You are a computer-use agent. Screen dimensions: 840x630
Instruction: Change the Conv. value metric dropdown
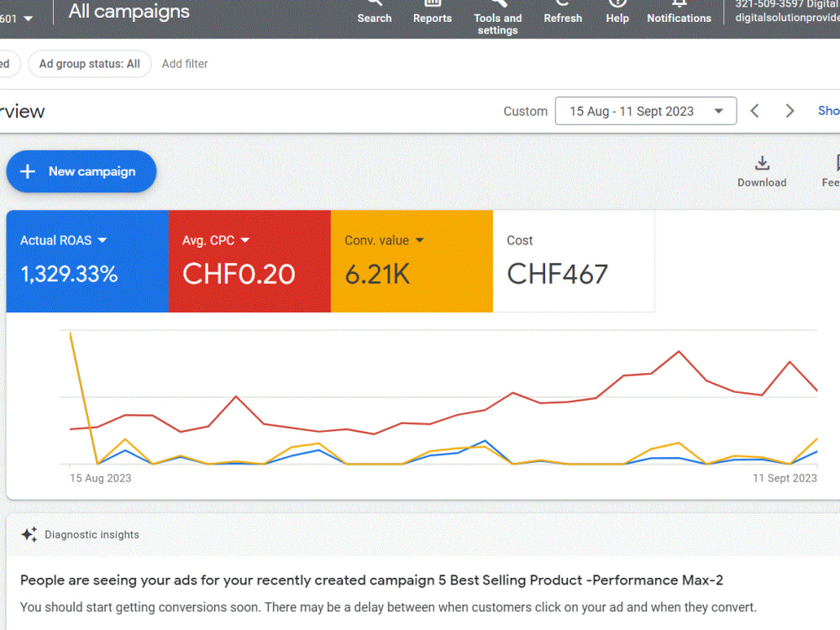pos(384,240)
